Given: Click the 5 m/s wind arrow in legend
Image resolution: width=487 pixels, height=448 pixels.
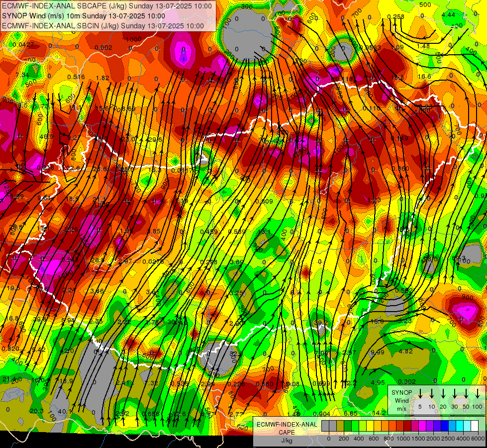Looking at the screenshot, I should click(420, 393).
